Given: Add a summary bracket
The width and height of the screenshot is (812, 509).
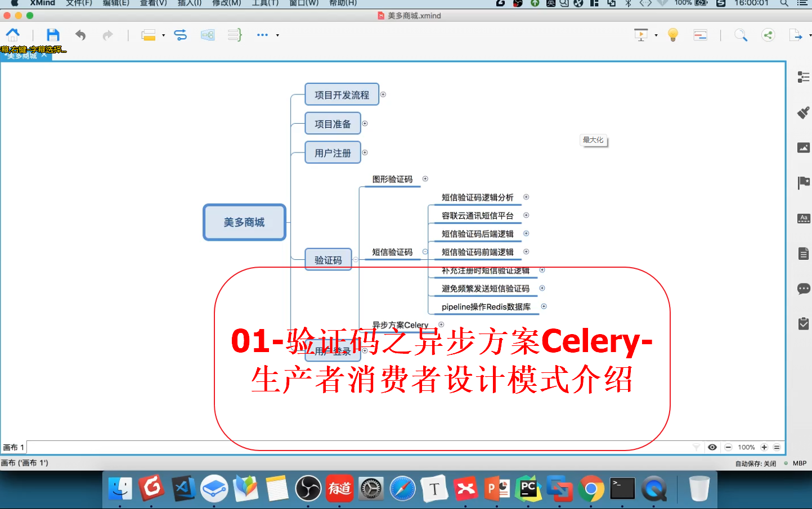Looking at the screenshot, I should [235, 35].
